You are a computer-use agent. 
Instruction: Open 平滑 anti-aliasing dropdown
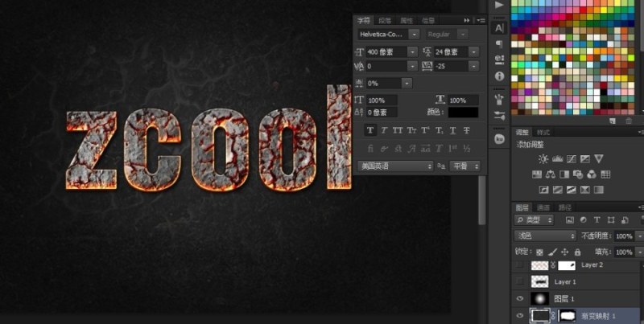coord(464,166)
